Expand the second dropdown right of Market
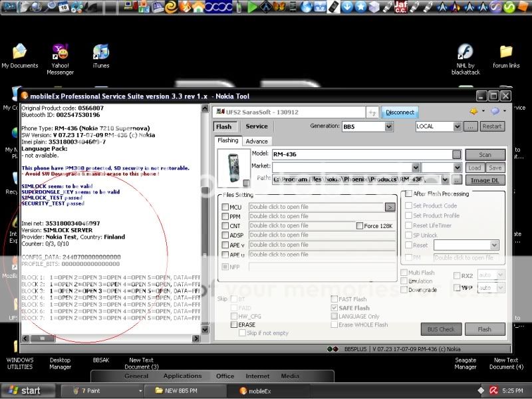532x399 pixels. click(x=458, y=168)
